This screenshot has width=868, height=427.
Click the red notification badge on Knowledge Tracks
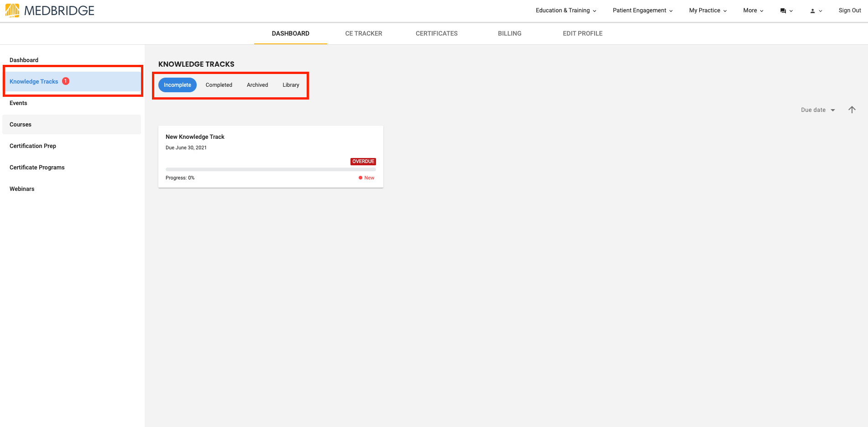tap(66, 81)
